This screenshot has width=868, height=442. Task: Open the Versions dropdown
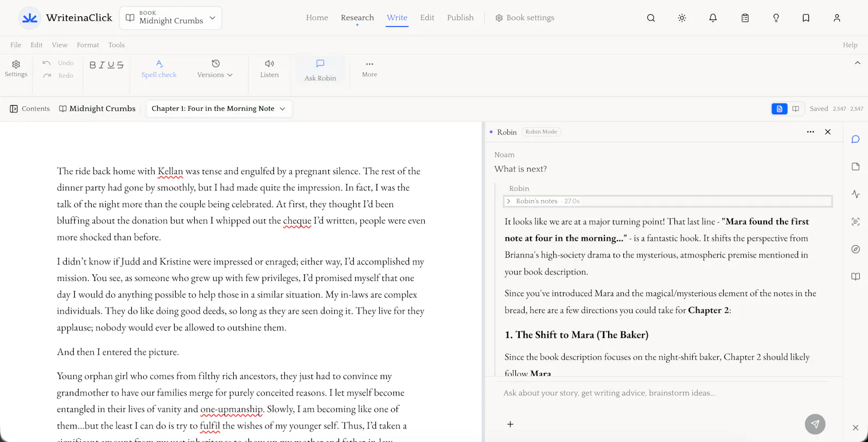215,69
